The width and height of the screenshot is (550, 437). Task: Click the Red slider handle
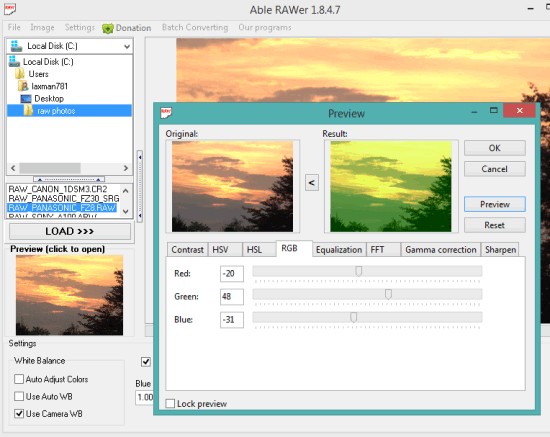coord(358,271)
